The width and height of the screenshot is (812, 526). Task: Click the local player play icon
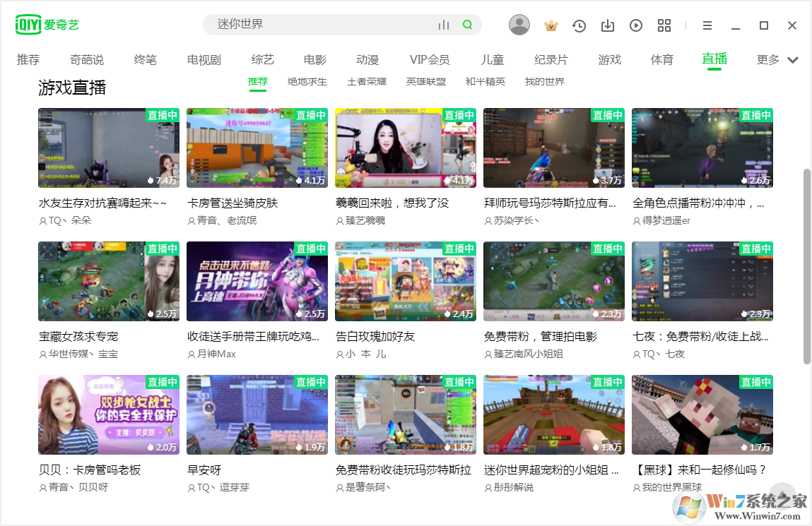coord(635,25)
